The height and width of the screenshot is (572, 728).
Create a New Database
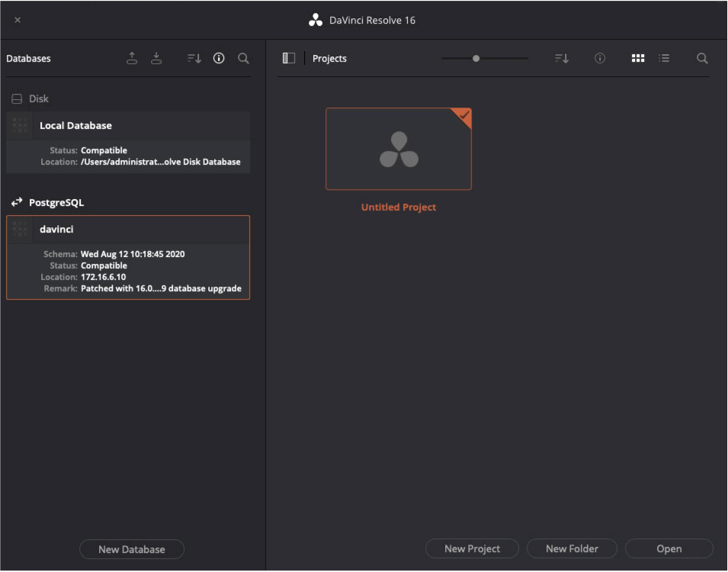(132, 549)
